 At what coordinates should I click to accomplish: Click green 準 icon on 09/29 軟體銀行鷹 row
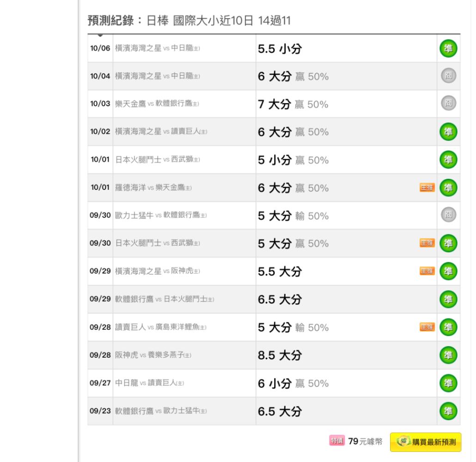[448, 299]
